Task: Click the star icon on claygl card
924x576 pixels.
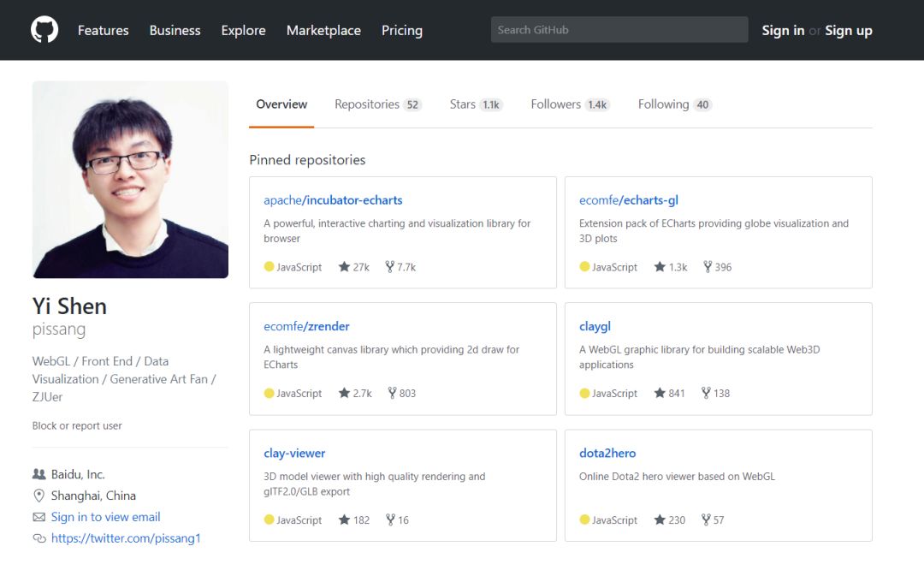Action: [x=660, y=393]
